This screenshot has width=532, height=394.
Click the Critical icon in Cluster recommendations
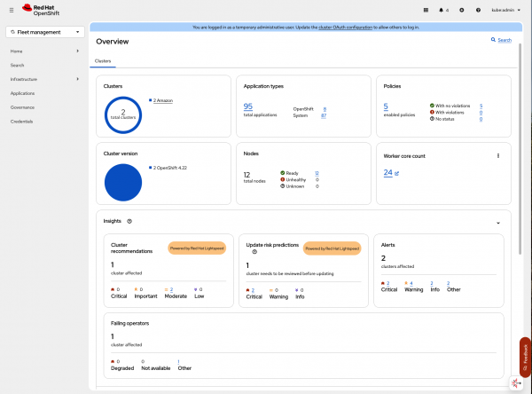113,289
